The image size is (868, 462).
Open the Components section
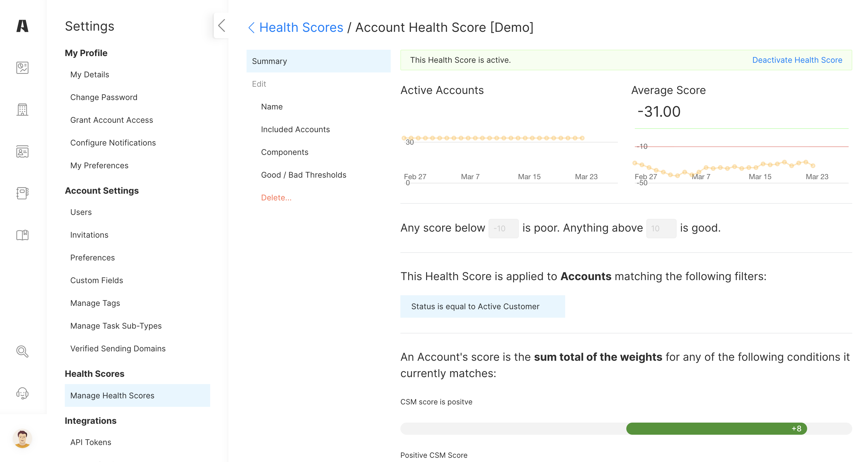click(x=284, y=152)
